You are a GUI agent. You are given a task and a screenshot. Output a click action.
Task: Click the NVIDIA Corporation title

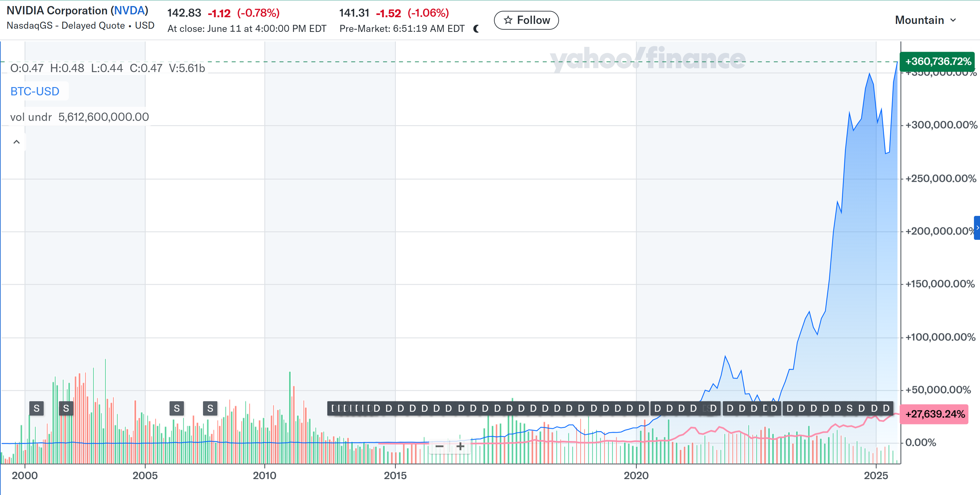77,11
